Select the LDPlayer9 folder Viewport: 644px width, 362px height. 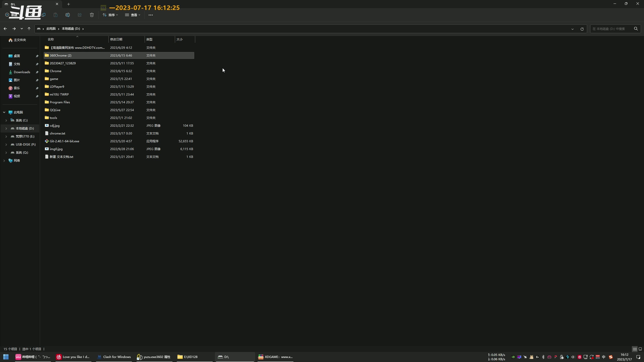57,86
